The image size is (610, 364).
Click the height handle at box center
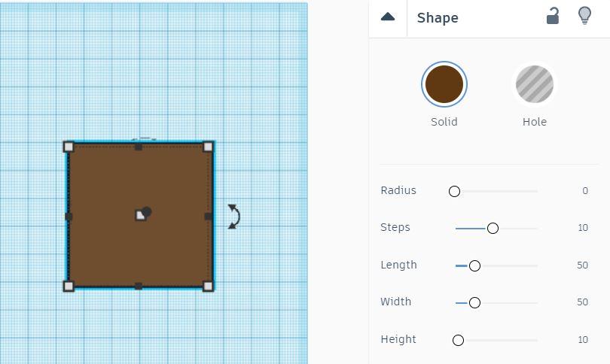coord(140,215)
